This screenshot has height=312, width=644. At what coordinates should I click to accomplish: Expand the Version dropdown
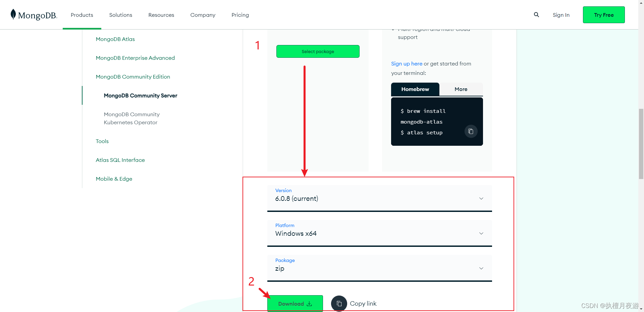pyautogui.click(x=380, y=198)
